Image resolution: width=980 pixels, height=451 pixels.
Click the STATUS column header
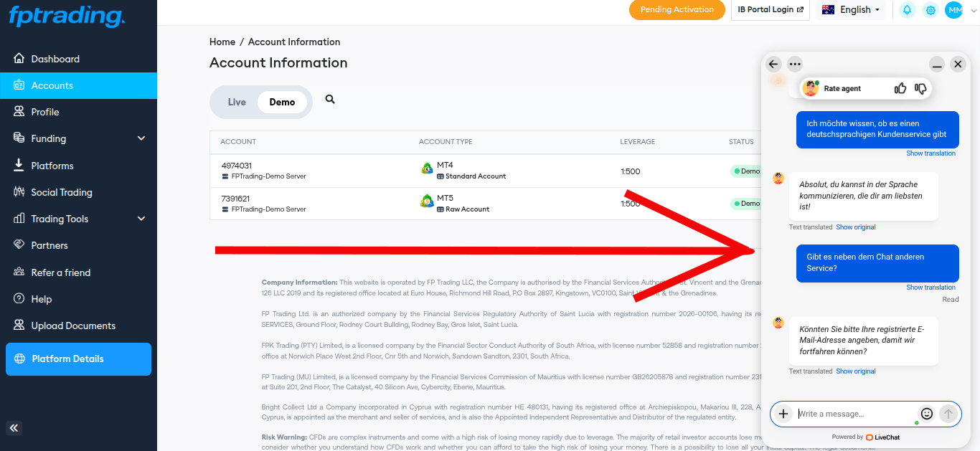coord(741,142)
